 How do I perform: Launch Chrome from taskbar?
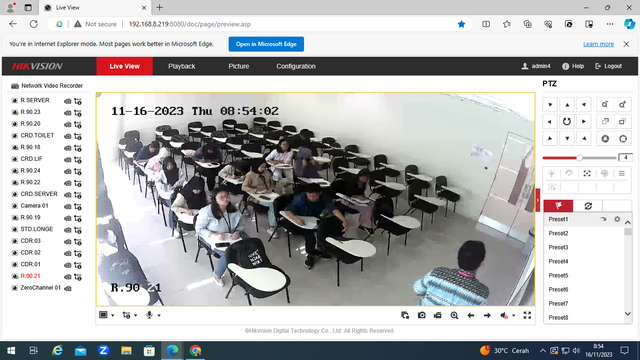click(196, 350)
